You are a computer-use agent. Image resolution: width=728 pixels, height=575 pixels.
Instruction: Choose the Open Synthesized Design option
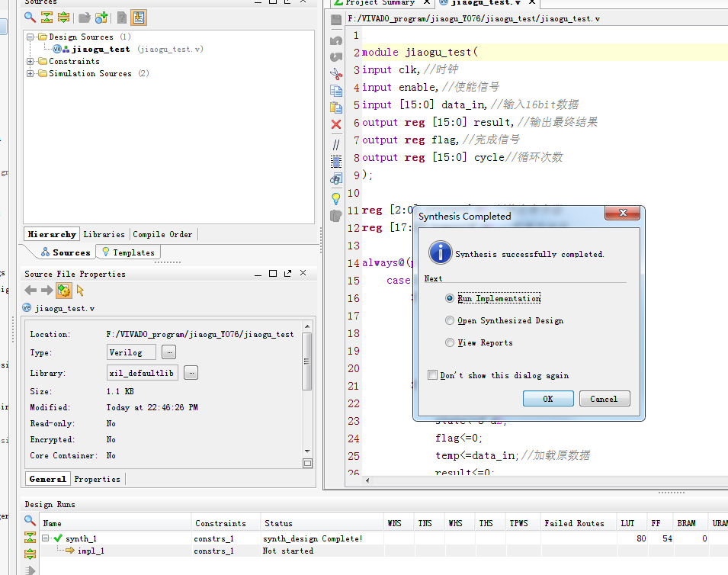point(450,321)
